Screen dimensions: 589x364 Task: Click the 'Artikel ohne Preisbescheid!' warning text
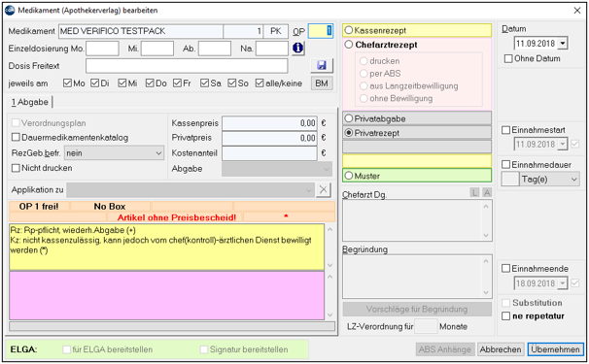pos(177,217)
